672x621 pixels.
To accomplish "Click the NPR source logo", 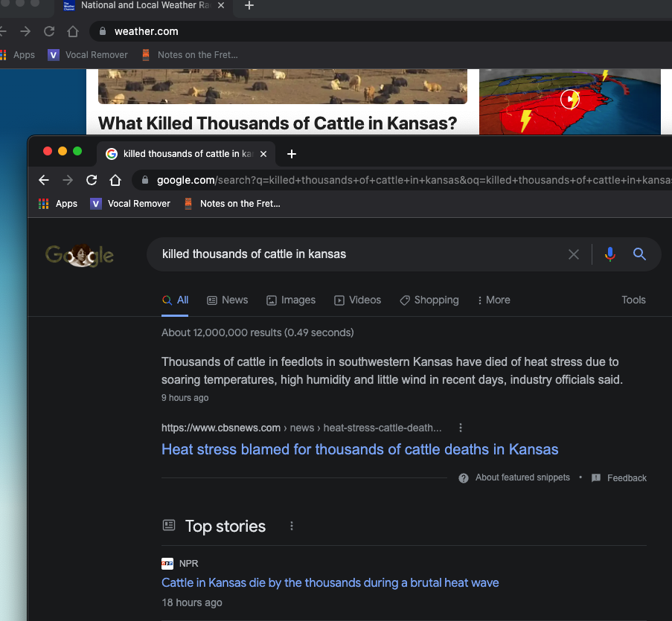I will pos(167,564).
